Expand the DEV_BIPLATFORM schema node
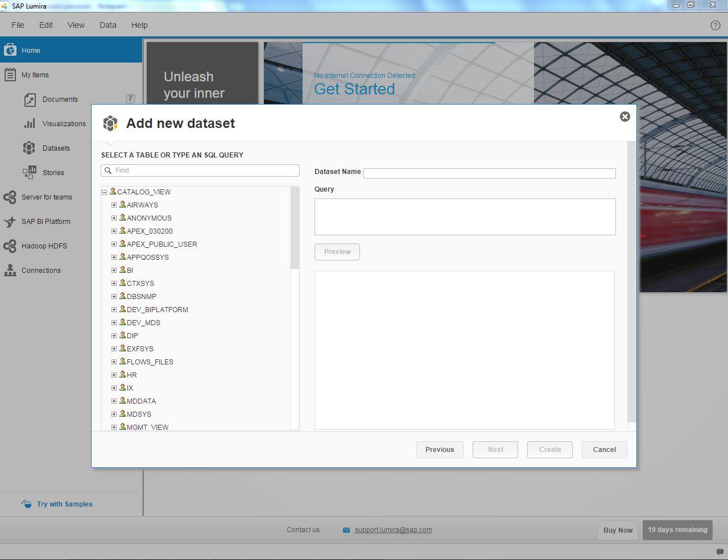The image size is (728, 560). tap(114, 310)
